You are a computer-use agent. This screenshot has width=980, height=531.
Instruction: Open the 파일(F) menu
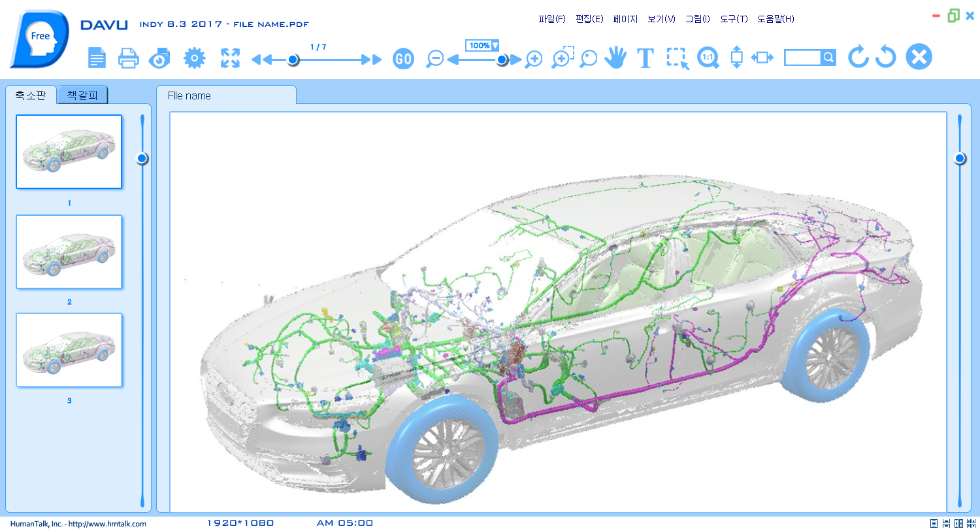(551, 19)
